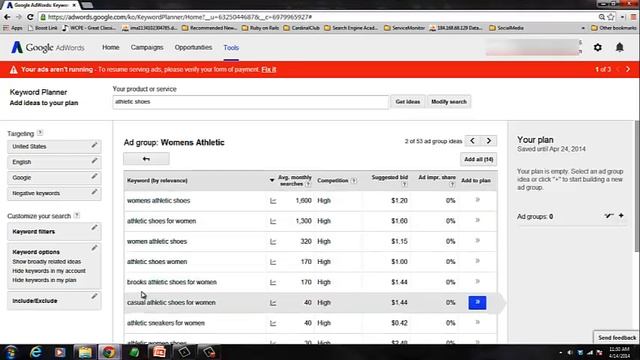Image resolution: width=640 pixels, height=360 pixels.
Task: Click Hide keywords in my account option
Action: [x=49, y=271]
